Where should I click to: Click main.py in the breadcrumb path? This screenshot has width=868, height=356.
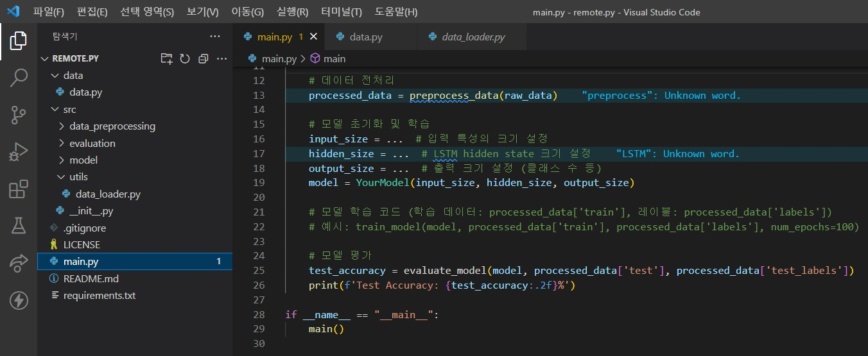(279, 58)
